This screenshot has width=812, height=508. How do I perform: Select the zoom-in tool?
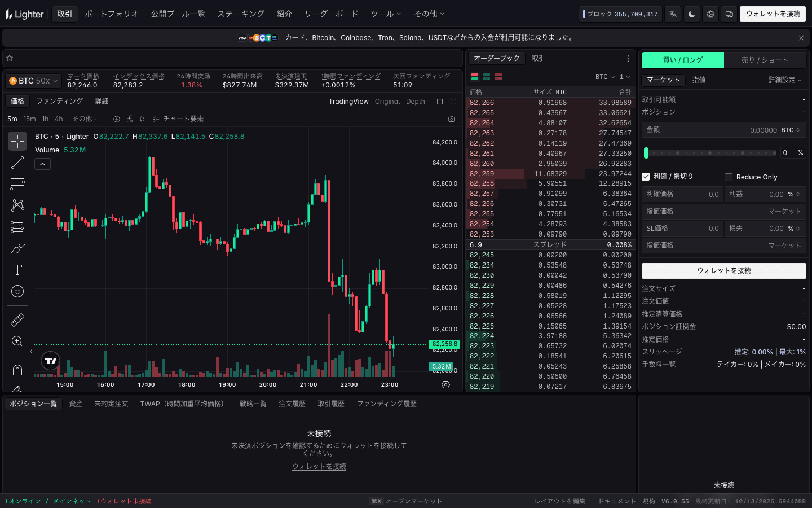(x=17, y=341)
